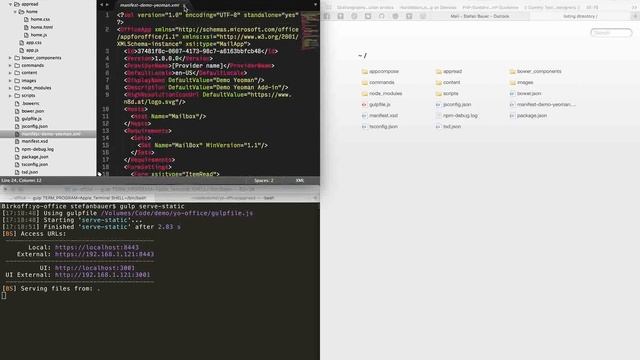Open Spaces: 2 indentation setting

pos(264,180)
